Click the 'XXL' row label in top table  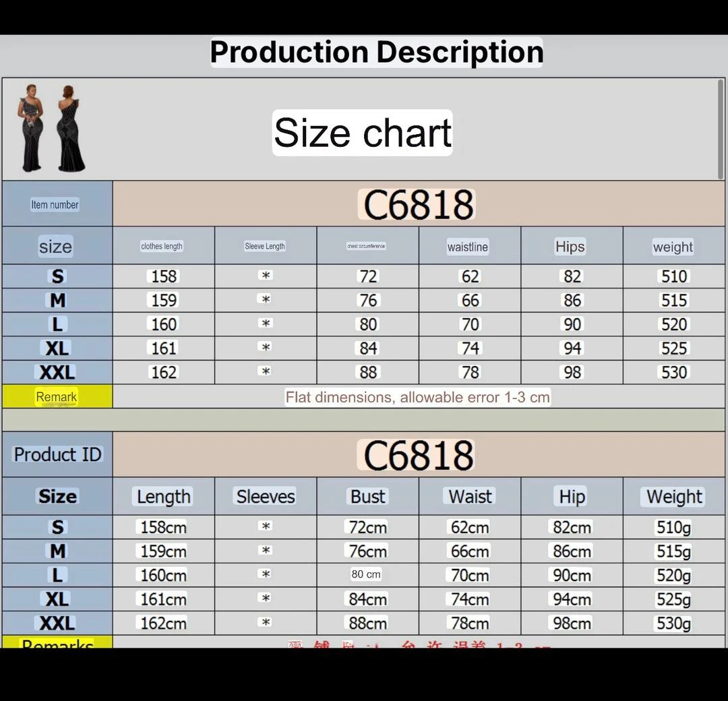coord(57,372)
